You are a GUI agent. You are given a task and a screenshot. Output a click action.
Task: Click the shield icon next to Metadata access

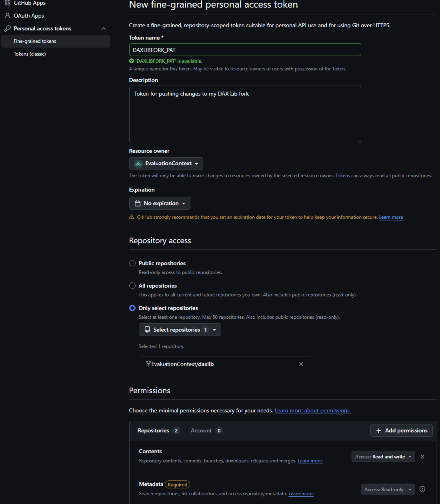422,489
